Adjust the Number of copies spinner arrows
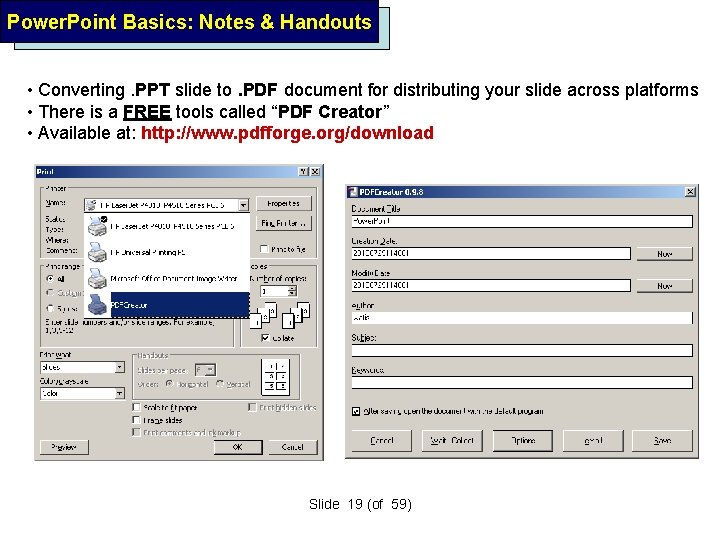 coord(292,291)
